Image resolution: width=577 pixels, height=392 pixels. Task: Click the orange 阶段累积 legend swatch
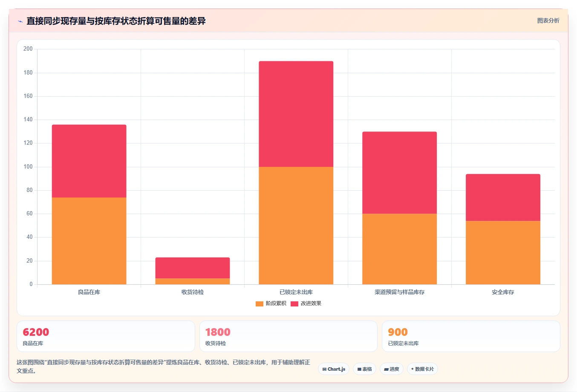[x=260, y=303]
